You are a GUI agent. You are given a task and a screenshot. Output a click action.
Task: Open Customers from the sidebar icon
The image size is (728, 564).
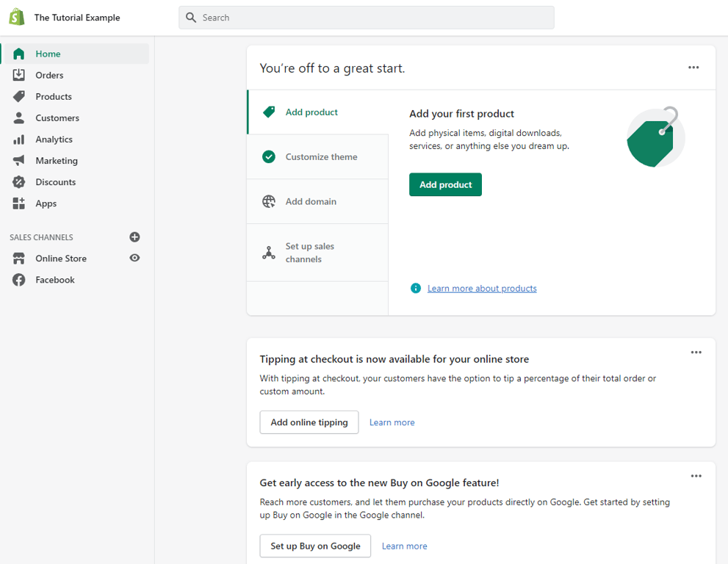point(20,117)
